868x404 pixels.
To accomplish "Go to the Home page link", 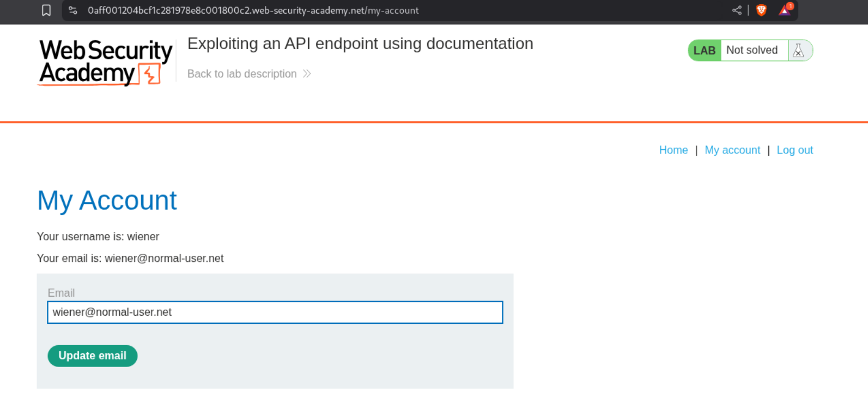I will point(673,150).
